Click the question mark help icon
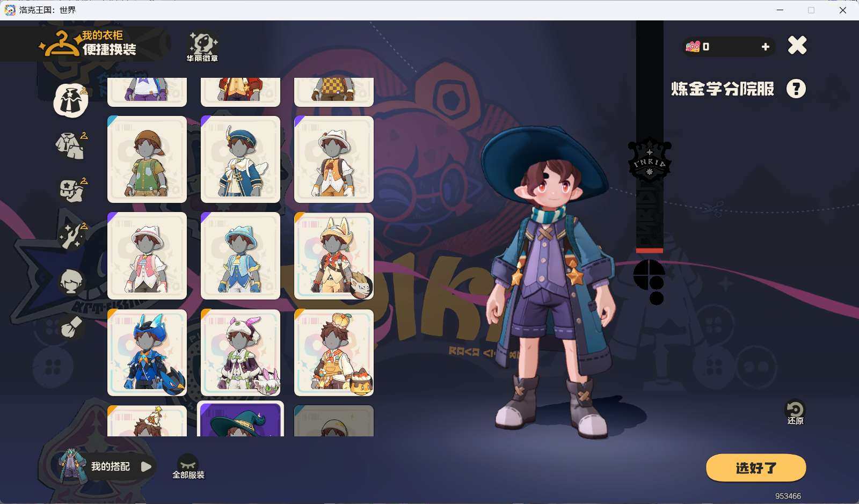The width and height of the screenshot is (859, 504). (796, 89)
